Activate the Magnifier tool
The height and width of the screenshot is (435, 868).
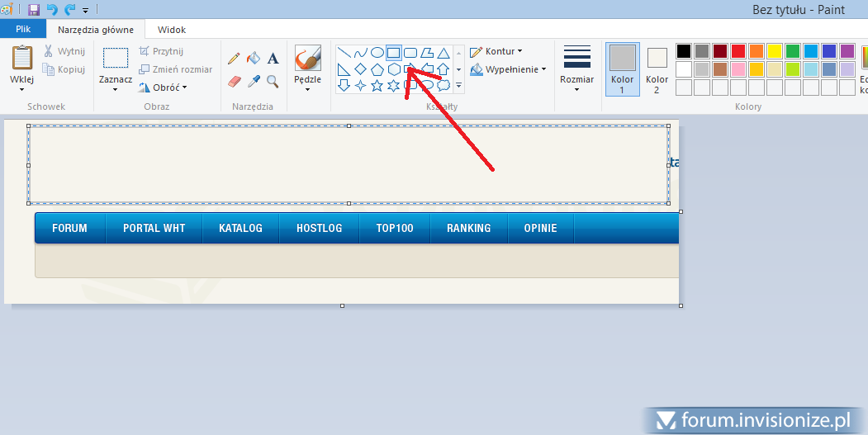273,82
